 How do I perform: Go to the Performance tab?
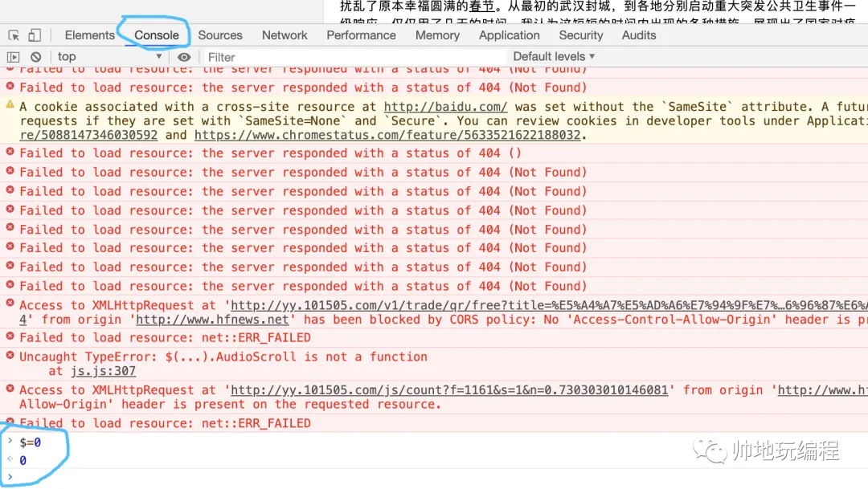(361, 35)
